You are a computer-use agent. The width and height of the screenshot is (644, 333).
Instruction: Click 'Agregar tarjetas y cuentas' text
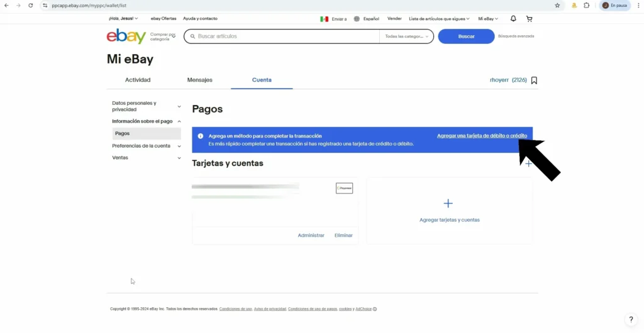click(449, 220)
